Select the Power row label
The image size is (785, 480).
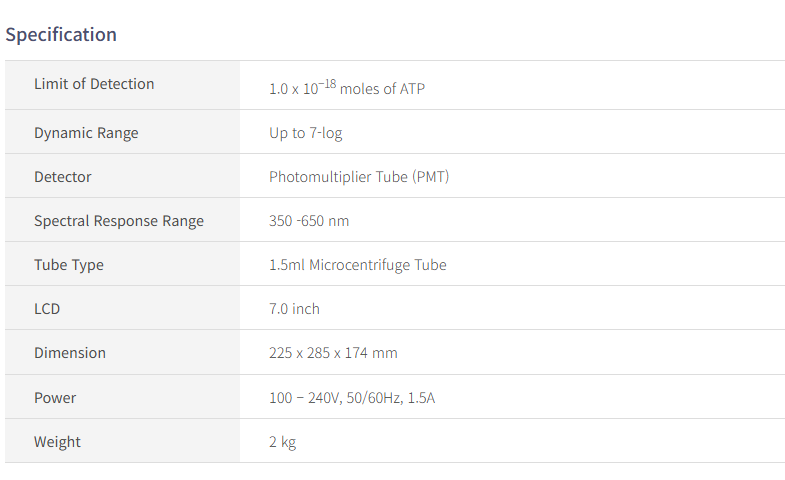coord(55,398)
